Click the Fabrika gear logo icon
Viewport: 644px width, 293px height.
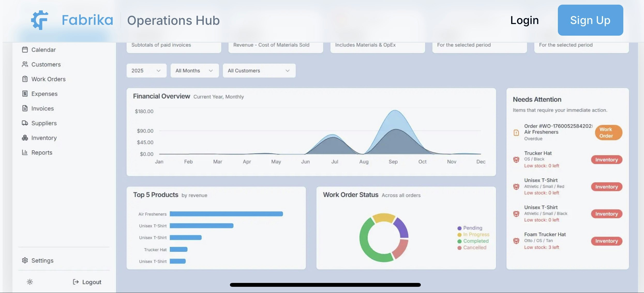40,20
